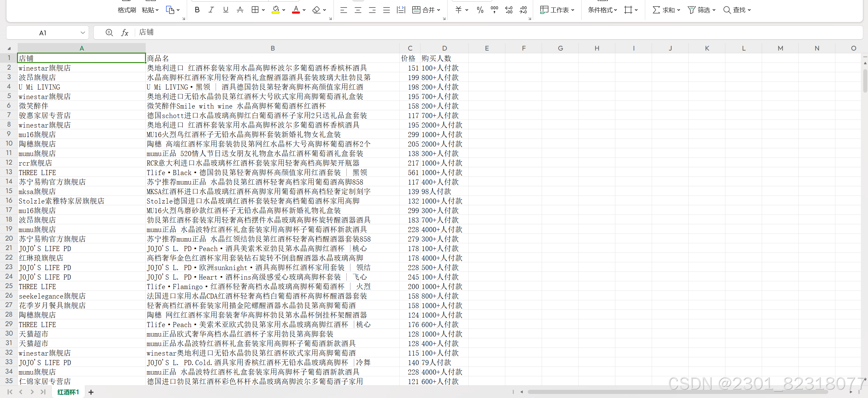Decrease decimal places icon

[x=523, y=10]
